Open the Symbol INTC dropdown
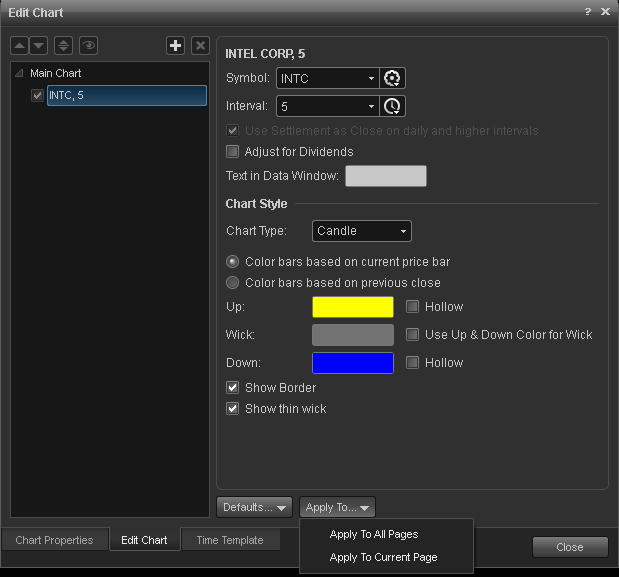The image size is (619, 577). coord(328,78)
